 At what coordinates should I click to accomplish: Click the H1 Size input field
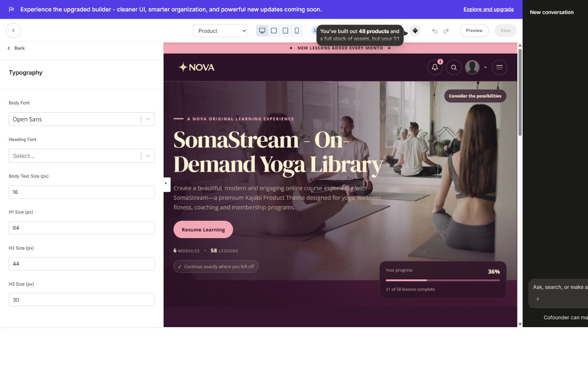(x=82, y=228)
